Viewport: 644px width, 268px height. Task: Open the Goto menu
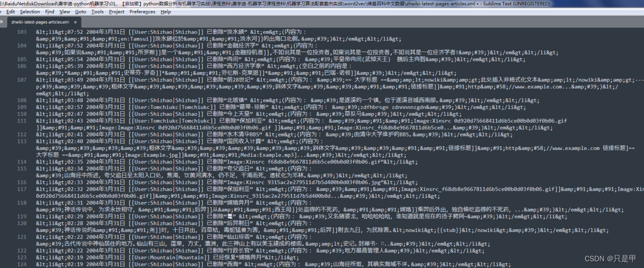tap(81, 11)
